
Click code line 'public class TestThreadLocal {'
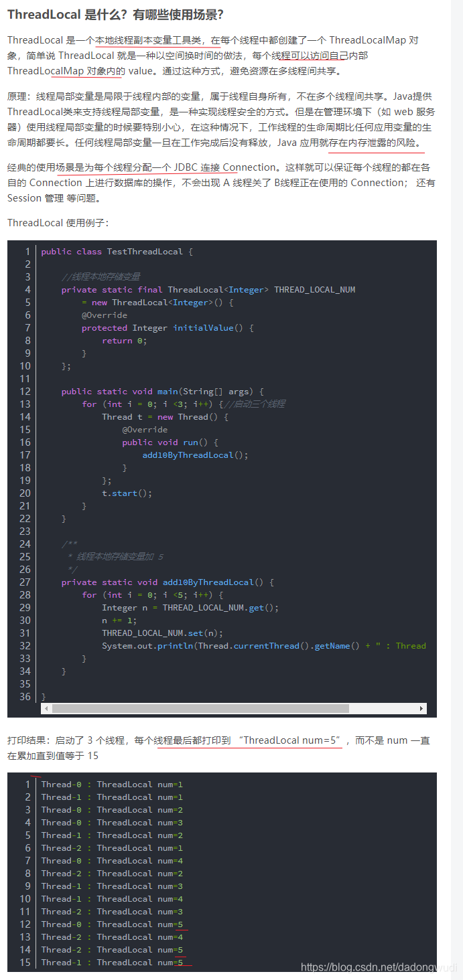pyautogui.click(x=117, y=252)
